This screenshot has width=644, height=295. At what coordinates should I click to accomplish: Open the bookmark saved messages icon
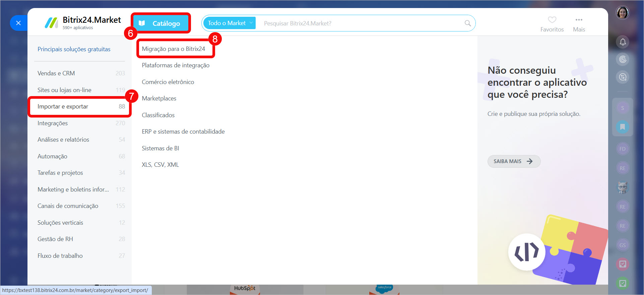point(623,127)
